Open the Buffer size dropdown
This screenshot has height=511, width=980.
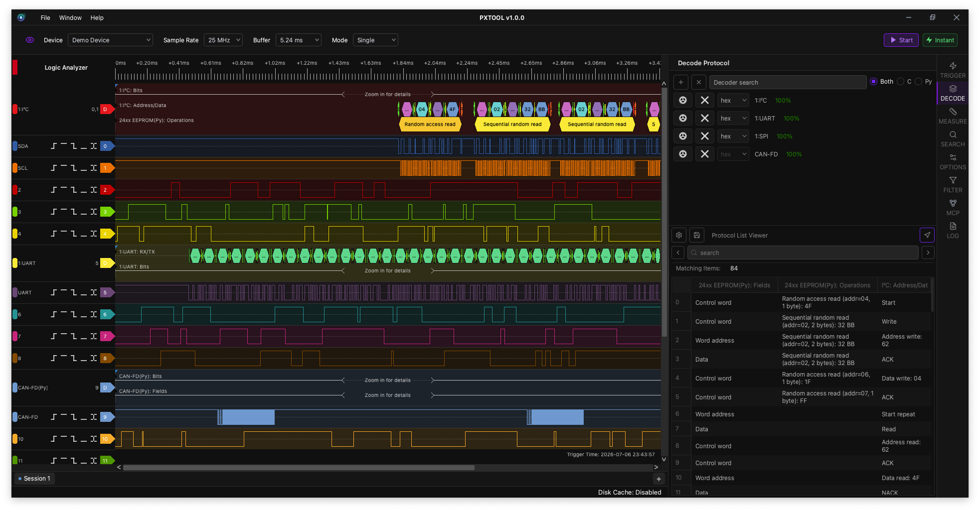tap(299, 40)
